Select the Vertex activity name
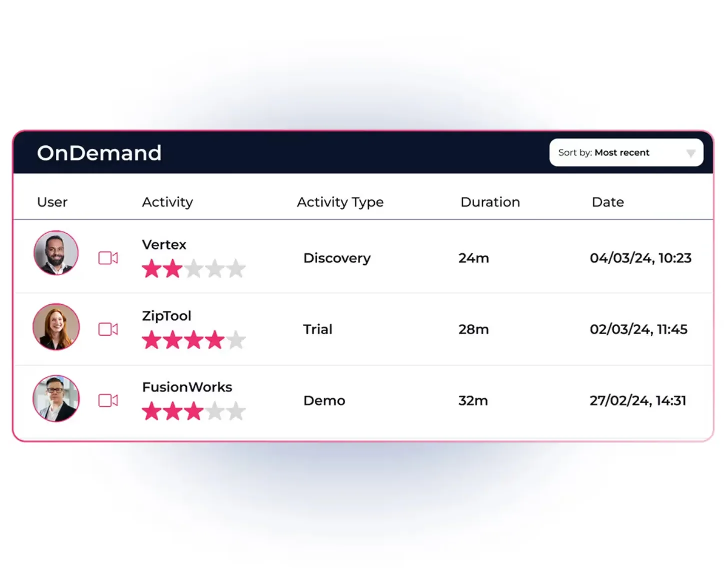Viewport: 728px width, 568px height. coord(164,245)
